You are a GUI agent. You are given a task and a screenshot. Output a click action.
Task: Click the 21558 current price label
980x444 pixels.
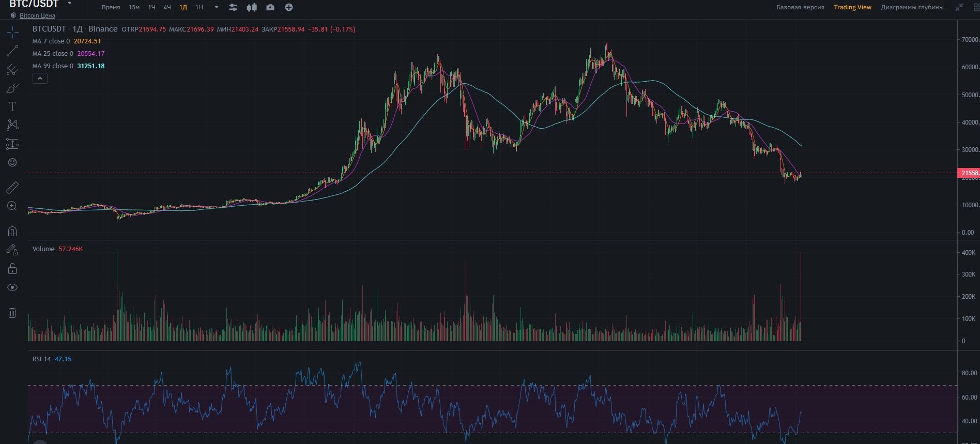click(x=969, y=173)
